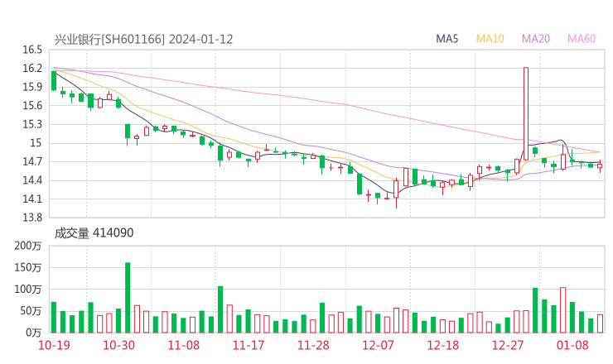This screenshot has height=364, width=613.
Task: Click the 16.2 price axis label
Action: pyautogui.click(x=32, y=69)
